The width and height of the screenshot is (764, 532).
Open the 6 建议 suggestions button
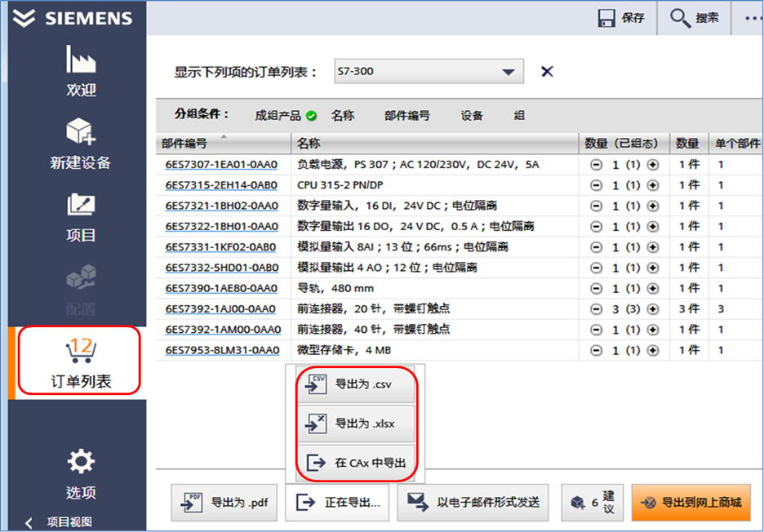593,503
